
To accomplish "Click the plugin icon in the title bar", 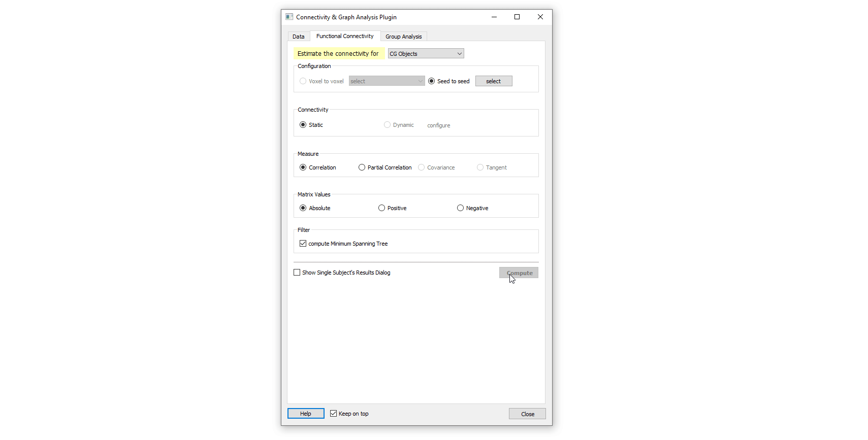I will tap(289, 17).
